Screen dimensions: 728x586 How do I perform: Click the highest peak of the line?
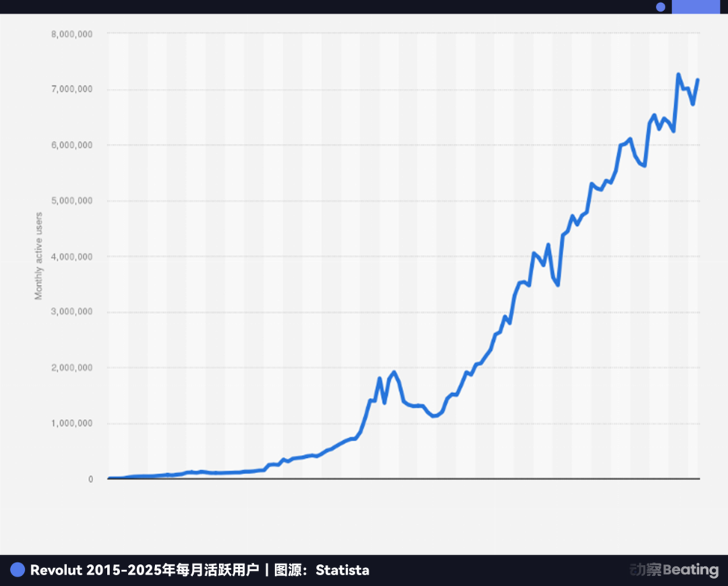678,74
